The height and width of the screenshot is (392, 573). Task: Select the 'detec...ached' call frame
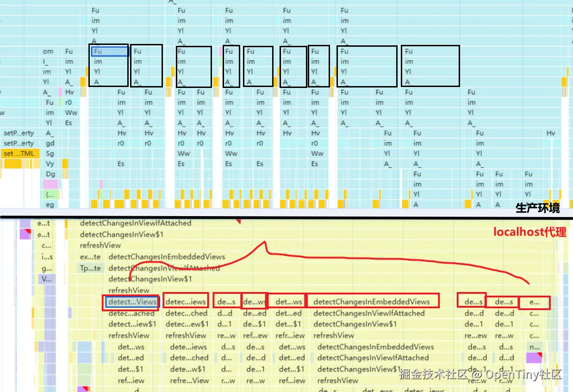(131, 313)
